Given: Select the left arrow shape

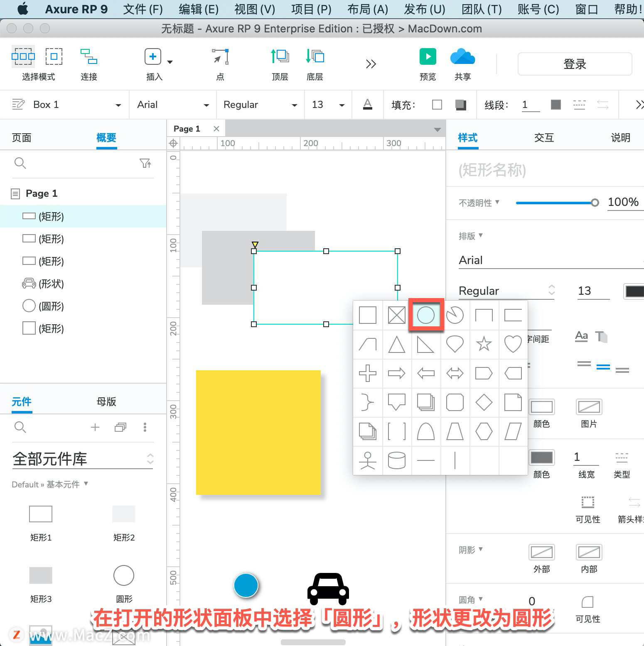Looking at the screenshot, I should point(426,373).
